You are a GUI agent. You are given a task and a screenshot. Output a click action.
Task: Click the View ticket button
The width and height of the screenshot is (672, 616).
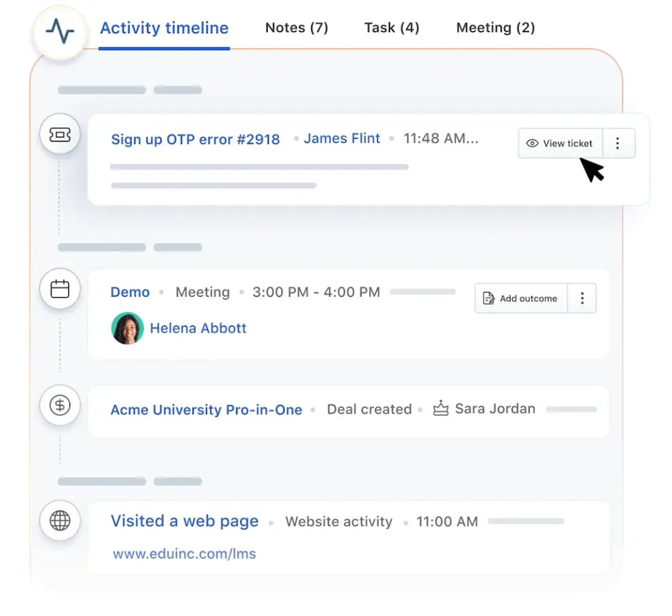coord(560,143)
